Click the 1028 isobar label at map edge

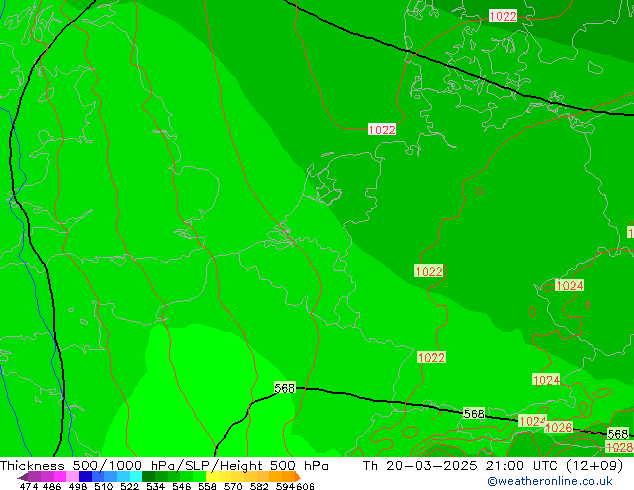[x=619, y=447]
